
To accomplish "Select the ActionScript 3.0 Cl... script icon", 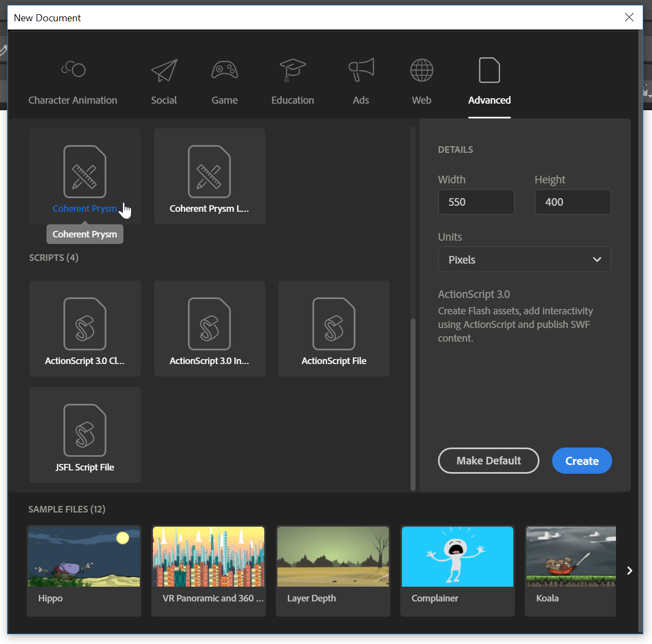I will coord(85,324).
